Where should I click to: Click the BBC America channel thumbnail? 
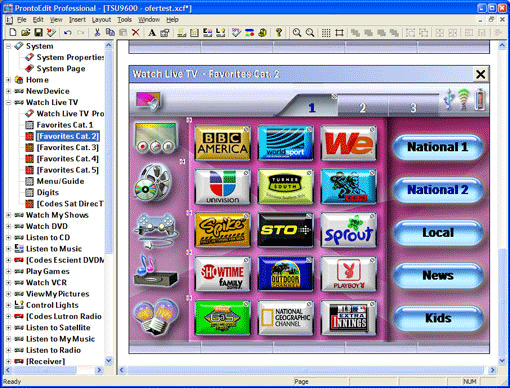[x=222, y=144]
